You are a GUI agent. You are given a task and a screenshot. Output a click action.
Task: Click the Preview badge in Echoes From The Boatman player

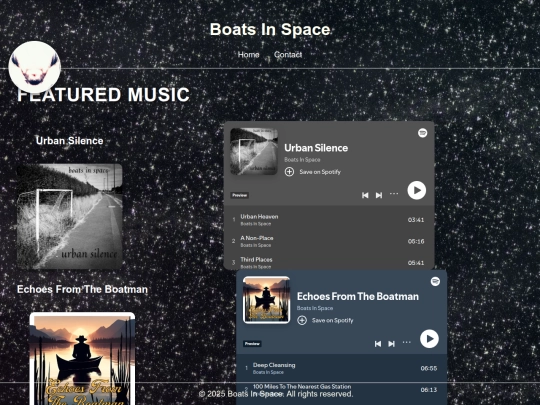click(x=252, y=344)
